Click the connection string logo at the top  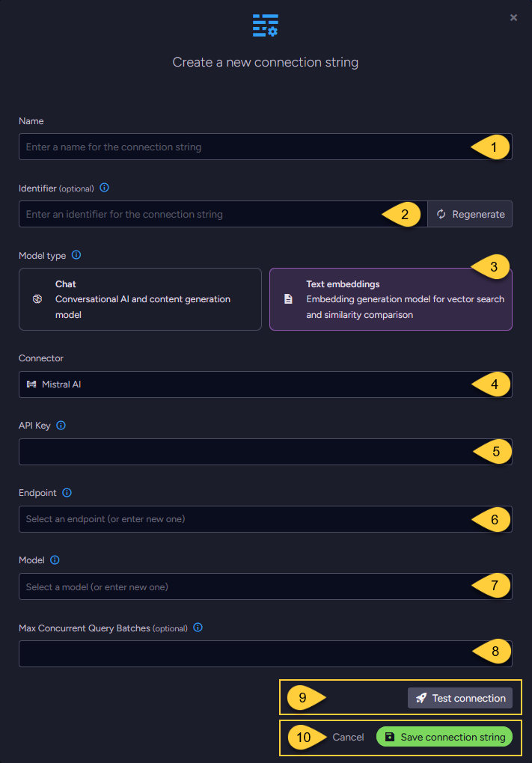pos(266,25)
